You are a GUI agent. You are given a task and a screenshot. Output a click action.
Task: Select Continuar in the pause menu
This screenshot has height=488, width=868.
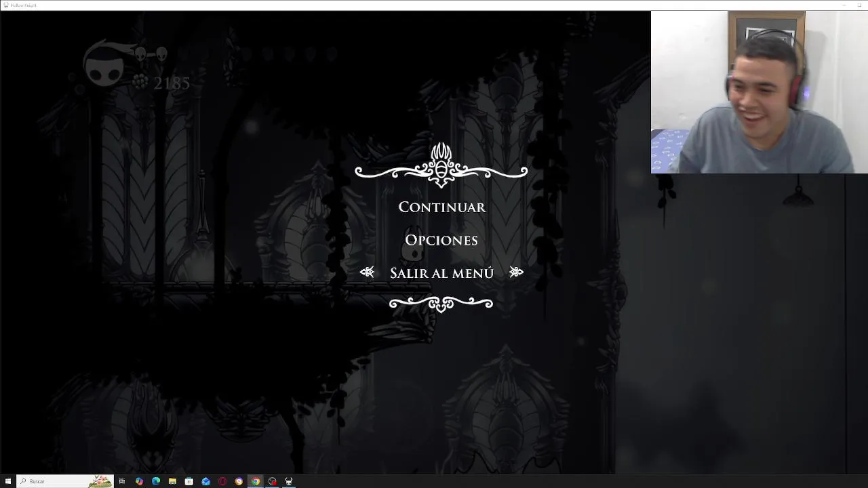(x=441, y=207)
